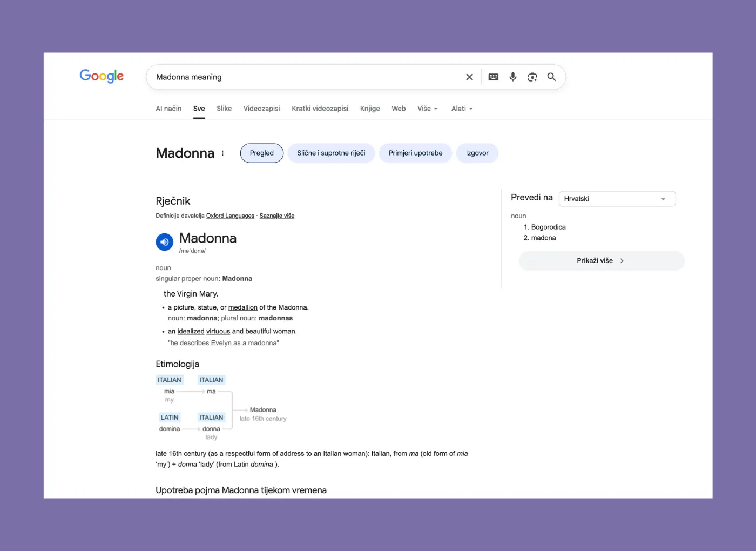
Task: Select the Sve results tab
Action: click(x=199, y=109)
